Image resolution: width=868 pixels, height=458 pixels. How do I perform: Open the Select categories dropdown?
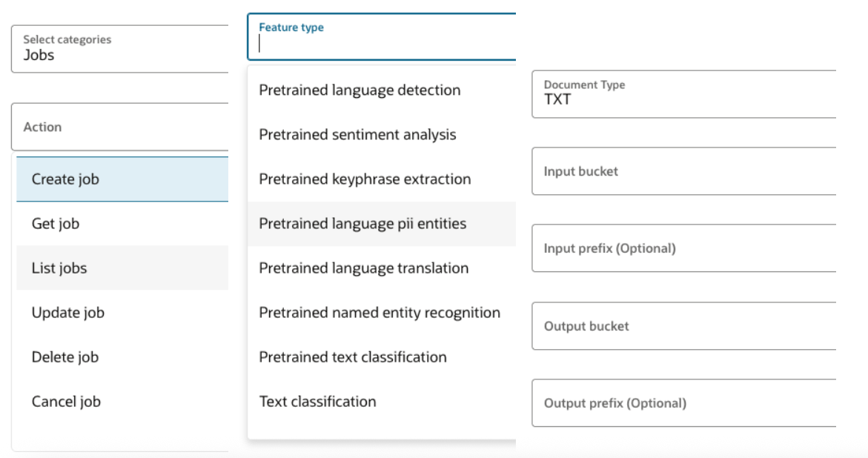(120, 49)
